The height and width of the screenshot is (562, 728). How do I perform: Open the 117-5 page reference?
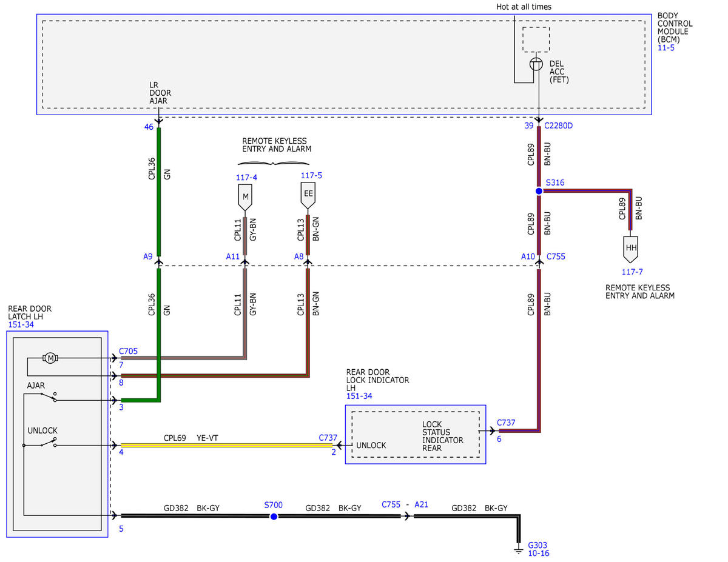click(x=311, y=175)
